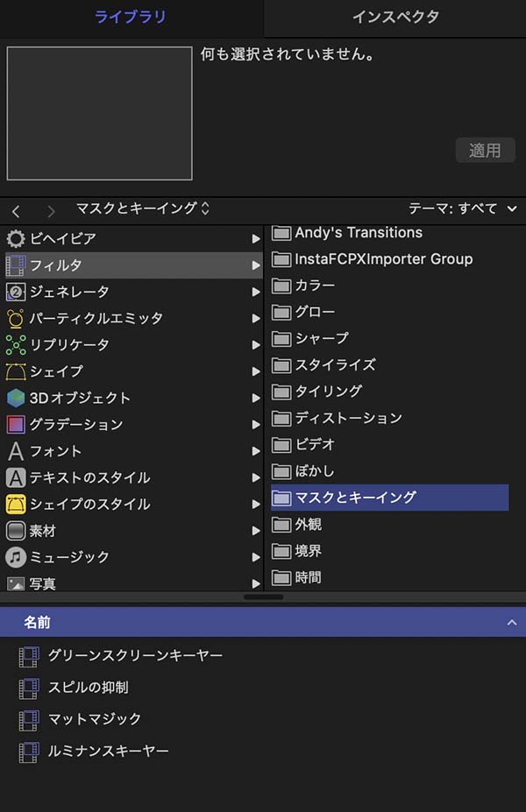The image size is (526, 812).
Task: Select グリーンスクリーンキーヤー filter name
Action: coord(135,655)
